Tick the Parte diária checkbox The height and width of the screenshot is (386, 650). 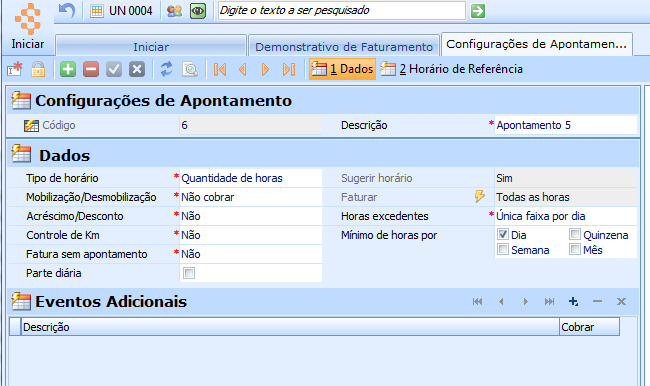point(189,273)
